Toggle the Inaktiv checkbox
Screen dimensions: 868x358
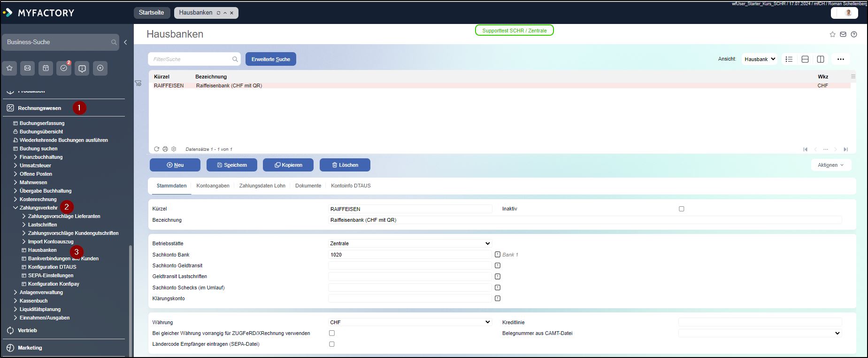click(x=681, y=209)
